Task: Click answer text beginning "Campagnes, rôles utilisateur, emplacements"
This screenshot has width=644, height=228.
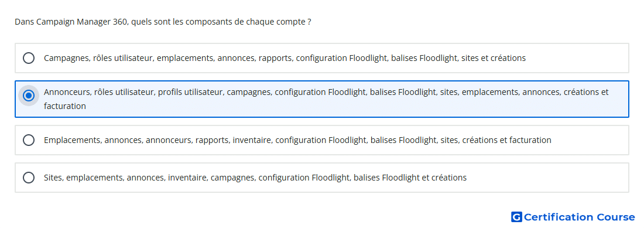Action: tap(285, 58)
